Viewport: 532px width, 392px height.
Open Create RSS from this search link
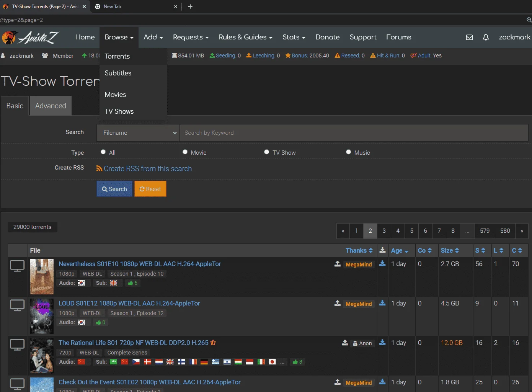pos(148,169)
